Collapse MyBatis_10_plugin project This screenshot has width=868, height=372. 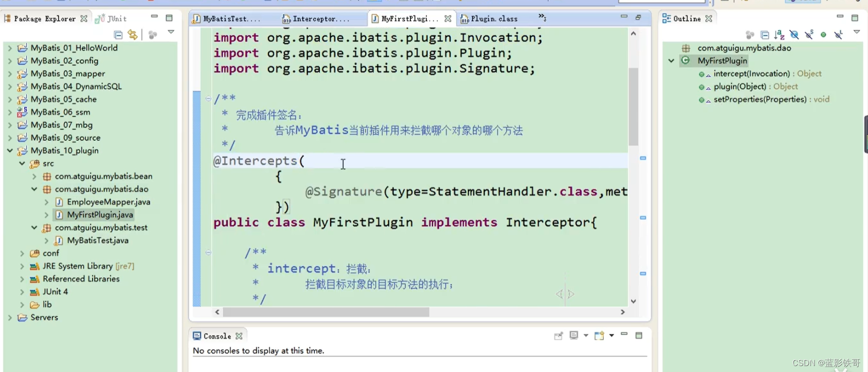(10, 150)
